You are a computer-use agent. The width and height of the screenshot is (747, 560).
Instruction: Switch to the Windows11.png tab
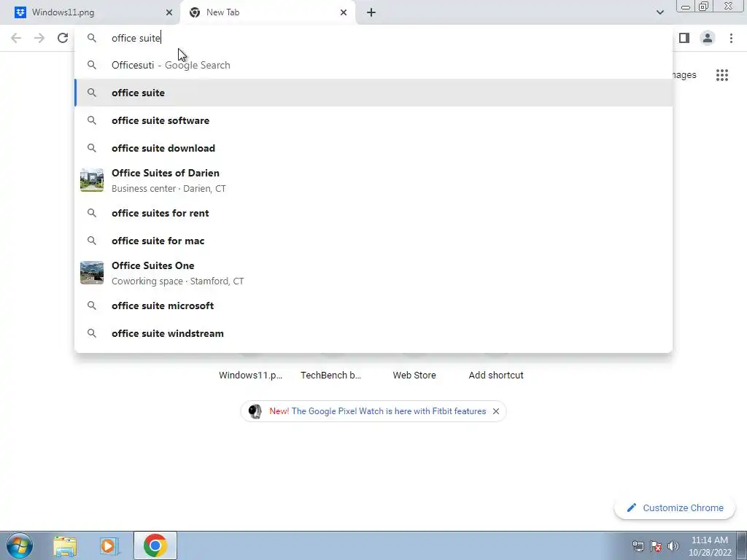(90, 12)
